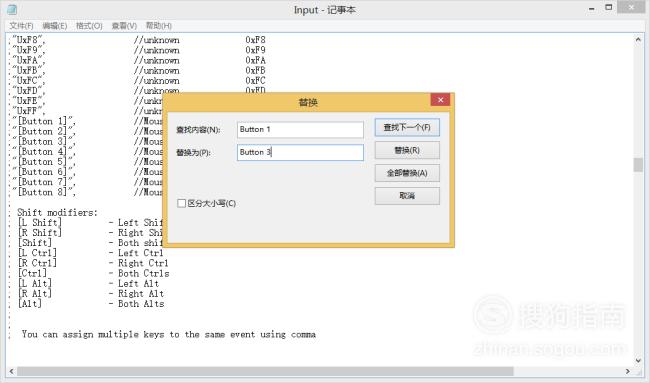The image size is (650, 383).
Task: Click the "UxFF" text entry
Action: click(x=28, y=111)
